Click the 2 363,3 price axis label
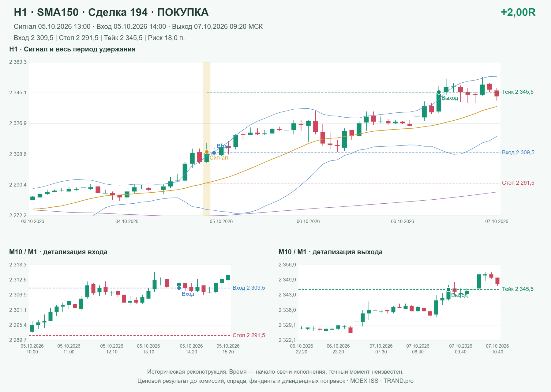 pos(18,62)
